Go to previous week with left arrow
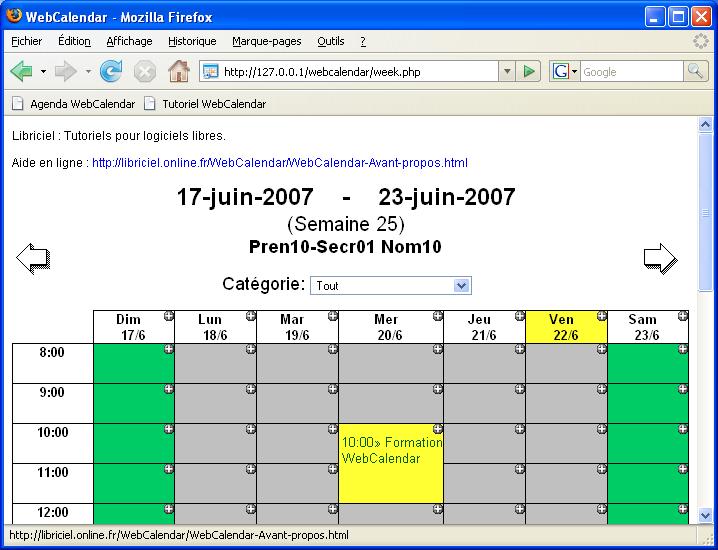The image size is (718, 550). [x=33, y=258]
